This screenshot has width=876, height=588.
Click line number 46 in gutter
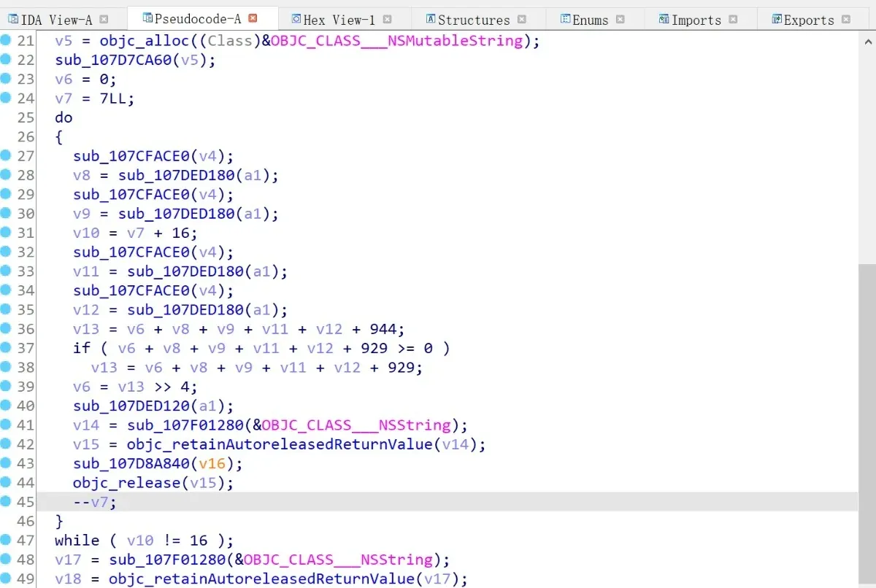pos(26,521)
